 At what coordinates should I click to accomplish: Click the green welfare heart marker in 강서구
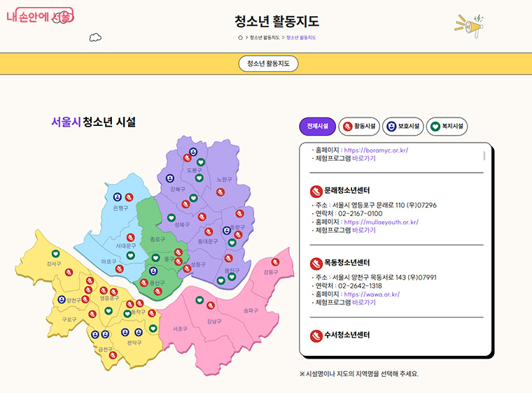pos(55,253)
